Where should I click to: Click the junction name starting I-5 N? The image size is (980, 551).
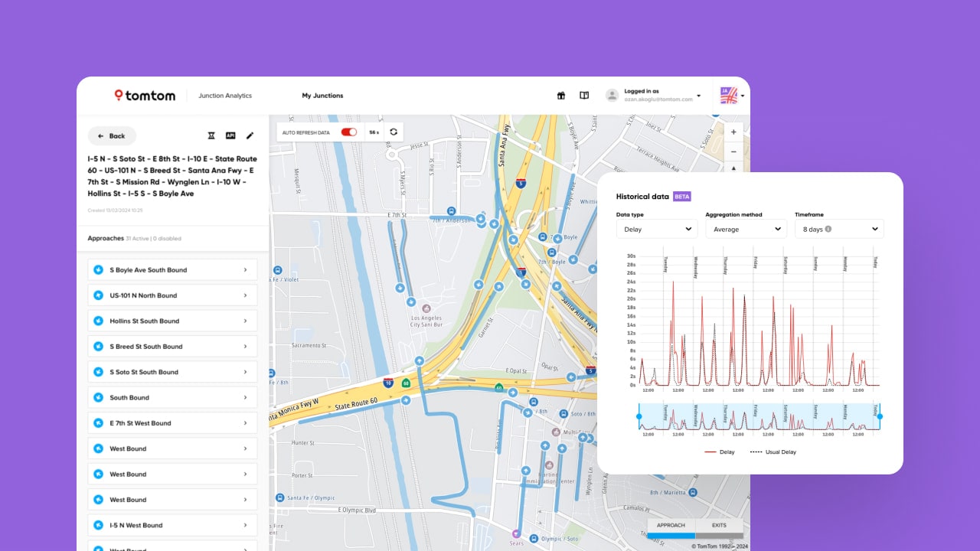pos(172,176)
